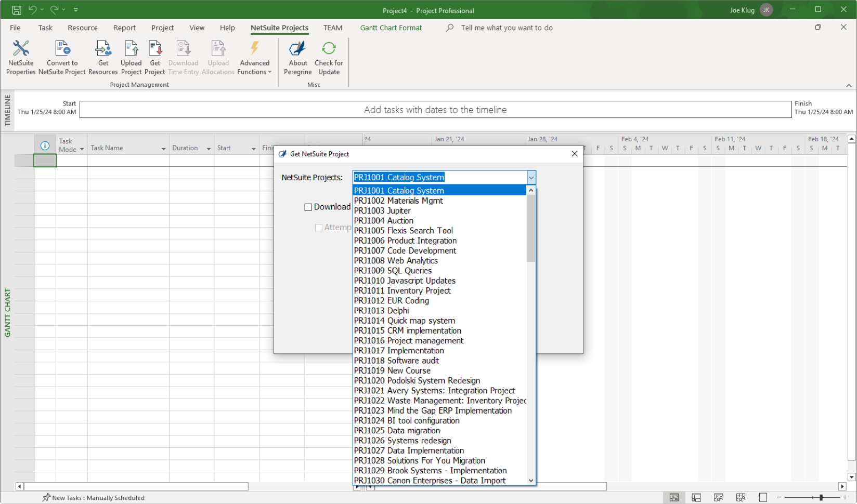Click the Tell me what you want field

[507, 28]
